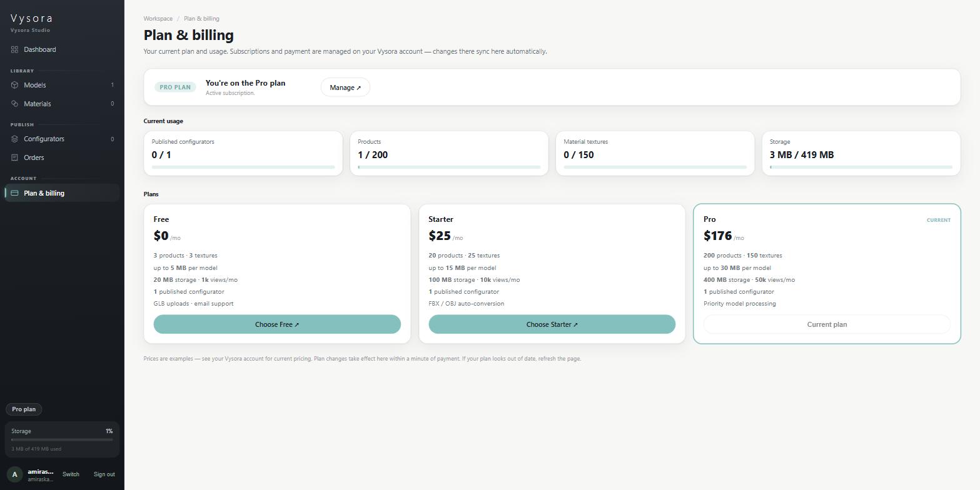Screen dimensions: 980x490
Task: Click the '1 / 200' products value
Action: [373, 155]
